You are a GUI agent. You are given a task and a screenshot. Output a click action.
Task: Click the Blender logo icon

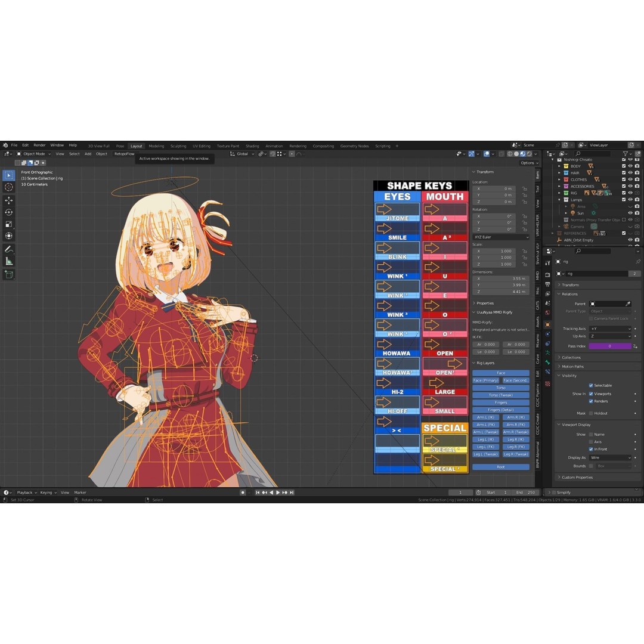click(x=5, y=145)
